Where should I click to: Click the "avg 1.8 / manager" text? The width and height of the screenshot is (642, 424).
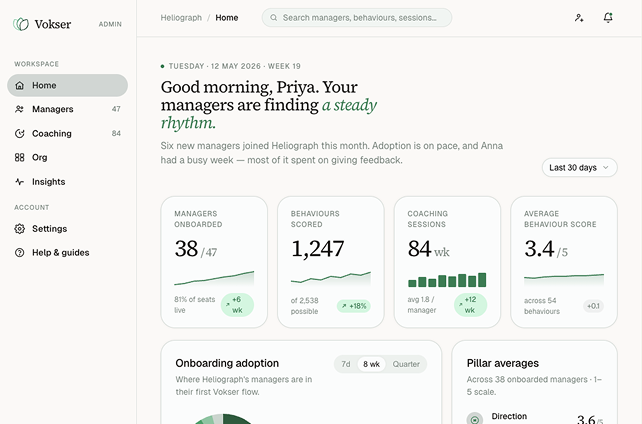pos(422,305)
